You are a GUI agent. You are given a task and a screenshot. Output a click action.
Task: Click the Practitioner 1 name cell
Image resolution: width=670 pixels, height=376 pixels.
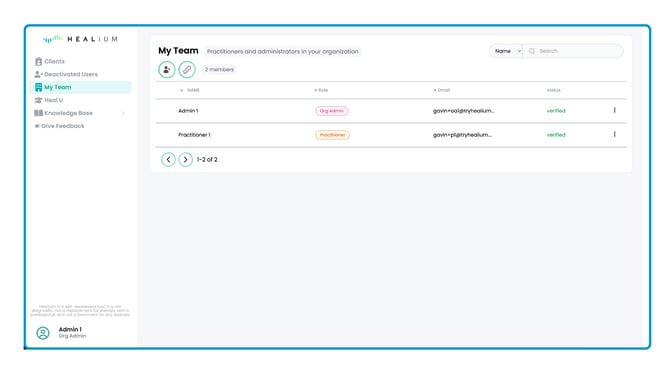pos(194,135)
